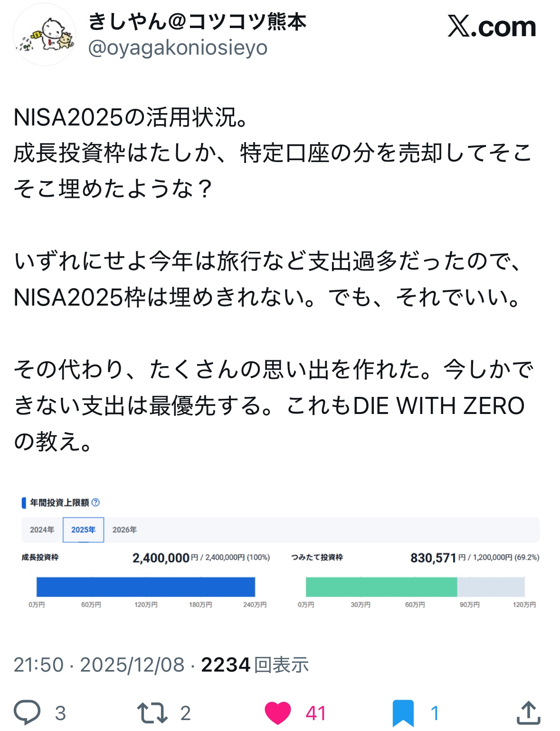Toggle the blue bookmark icon

point(403,713)
